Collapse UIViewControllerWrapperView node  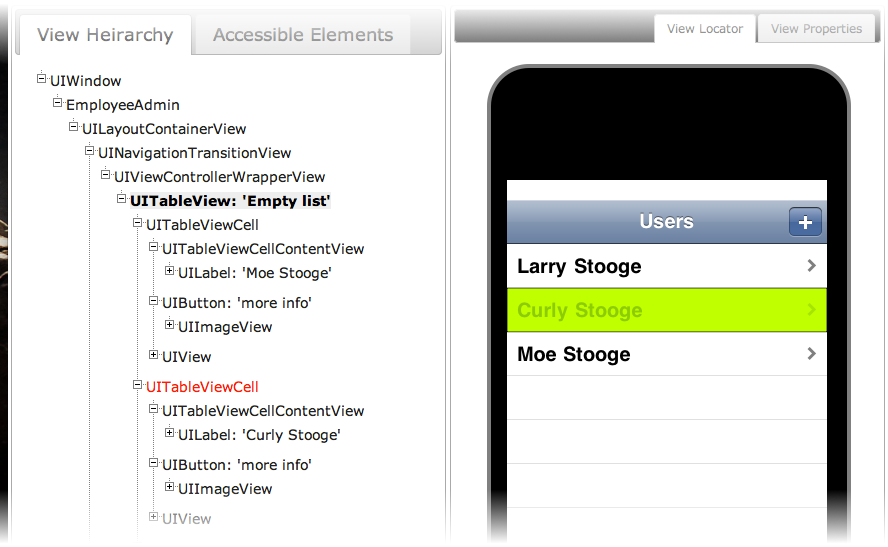click(105, 174)
